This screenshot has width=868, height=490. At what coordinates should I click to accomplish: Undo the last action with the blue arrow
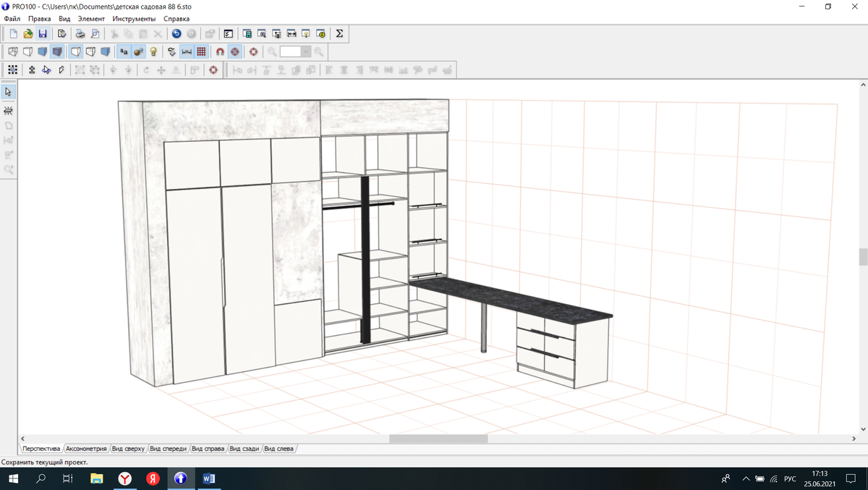tap(176, 33)
